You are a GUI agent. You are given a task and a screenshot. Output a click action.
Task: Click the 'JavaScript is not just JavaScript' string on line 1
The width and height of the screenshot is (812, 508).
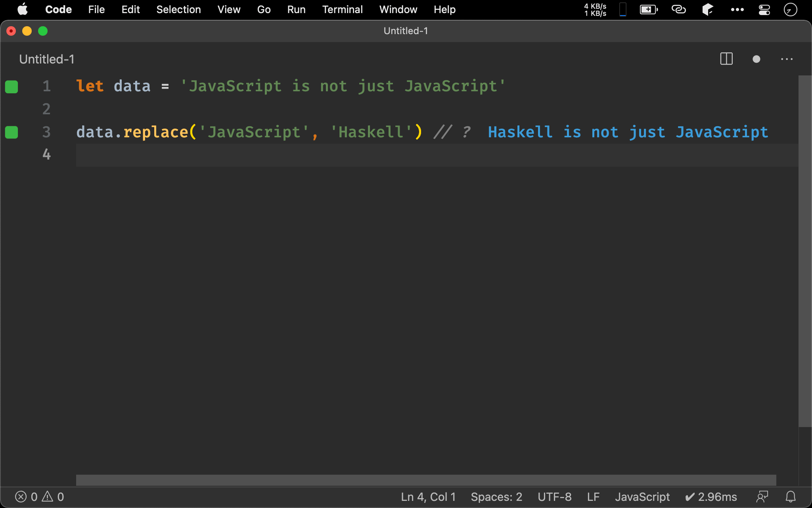click(343, 86)
